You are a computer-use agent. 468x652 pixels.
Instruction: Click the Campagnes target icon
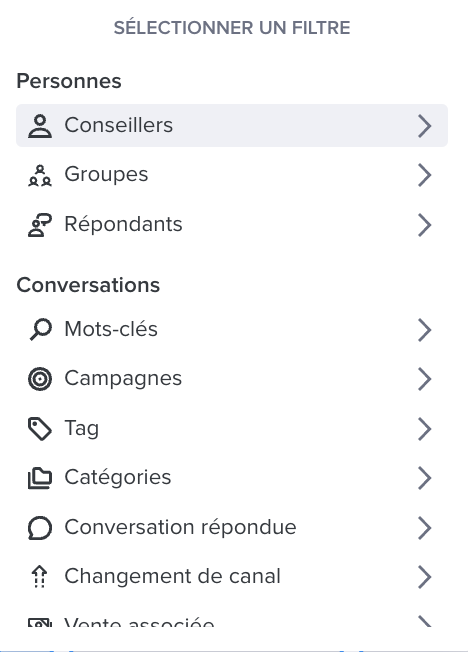coord(40,379)
